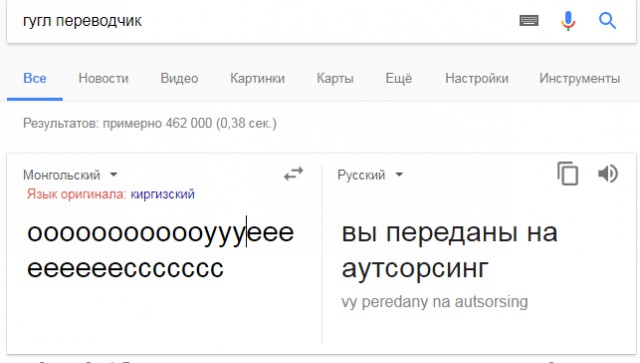Click the detected language link киргизский
The width and height of the screenshot is (640, 363).
(x=162, y=194)
